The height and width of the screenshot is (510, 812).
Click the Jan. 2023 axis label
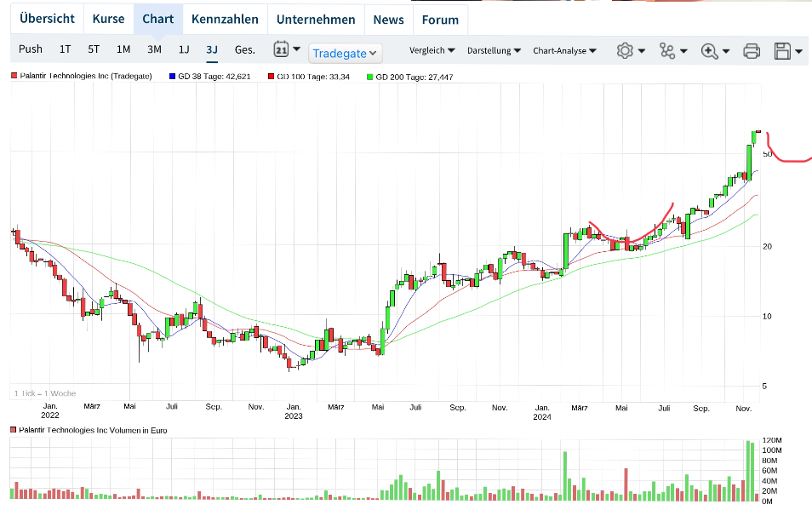(294, 411)
